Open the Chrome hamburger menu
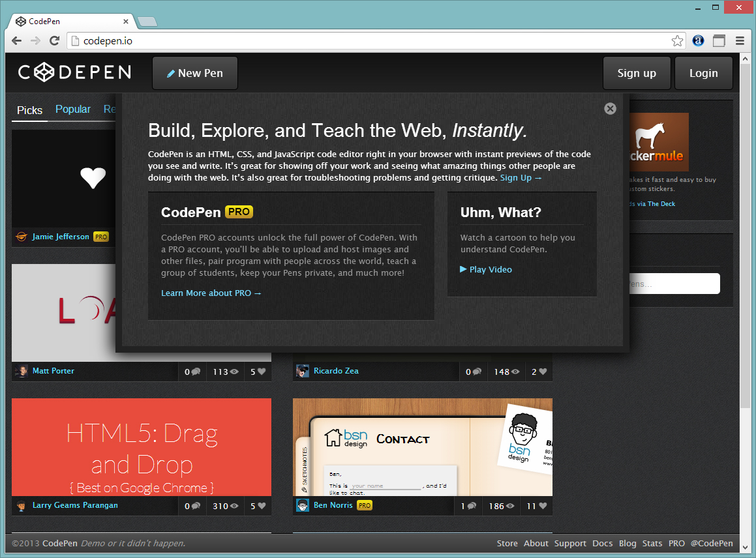Screen dimensions: 756x558 tap(740, 41)
